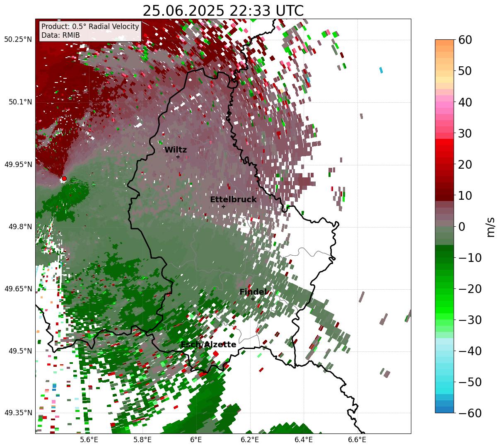Click the 49.35°N latitude tick label
500x448 pixels.
tap(18, 413)
